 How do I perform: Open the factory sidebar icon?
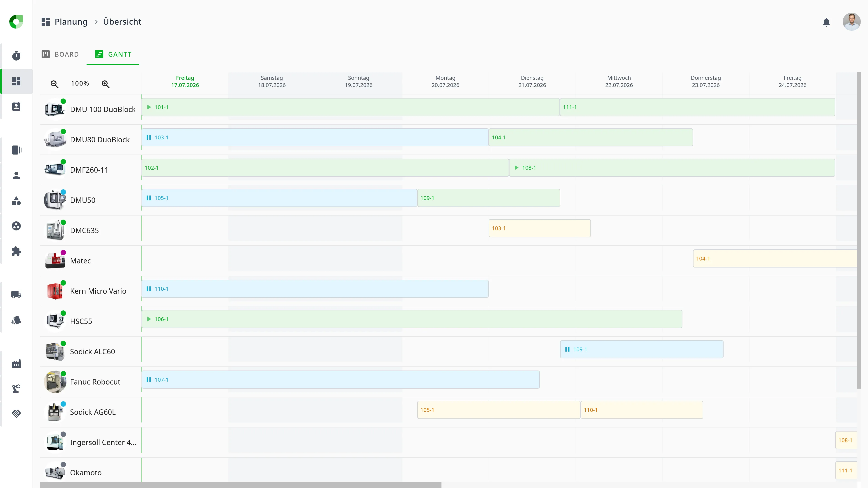[x=16, y=363]
